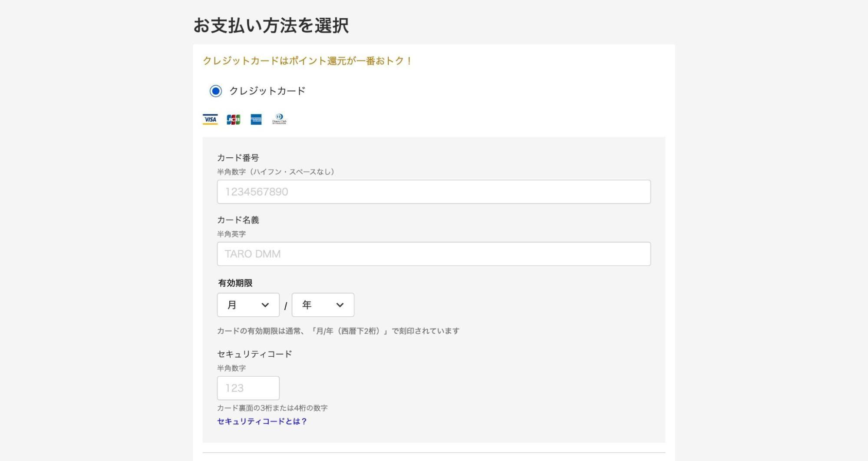Screen dimensions: 868x461
Task: Open the 年 (year) expiration dropdown
Action: pos(323,305)
